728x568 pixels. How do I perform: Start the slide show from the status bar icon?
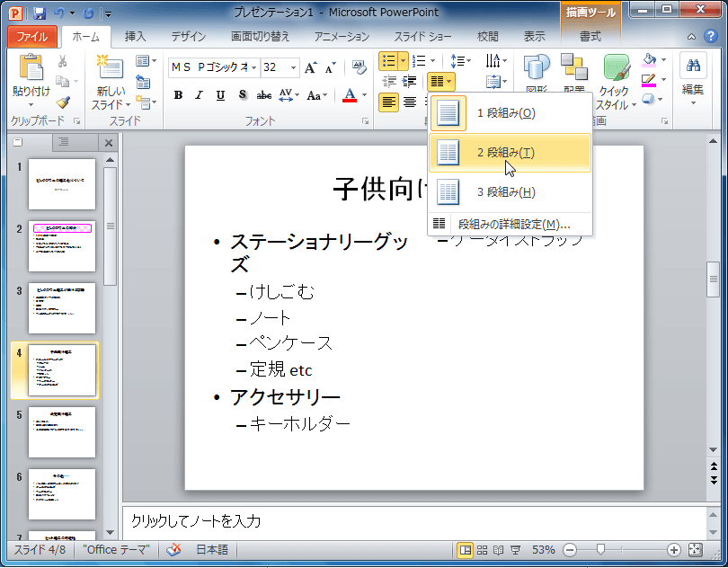pos(515,550)
